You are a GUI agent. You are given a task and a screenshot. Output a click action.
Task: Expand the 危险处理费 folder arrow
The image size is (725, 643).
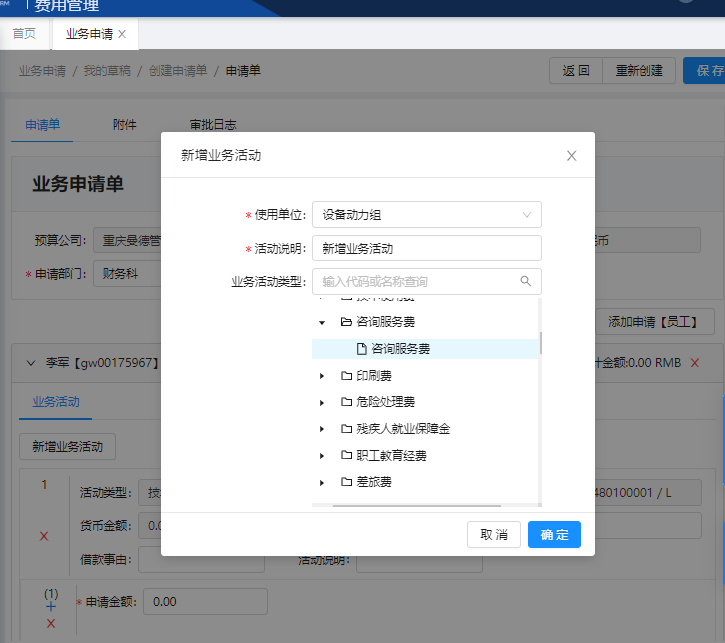click(322, 403)
